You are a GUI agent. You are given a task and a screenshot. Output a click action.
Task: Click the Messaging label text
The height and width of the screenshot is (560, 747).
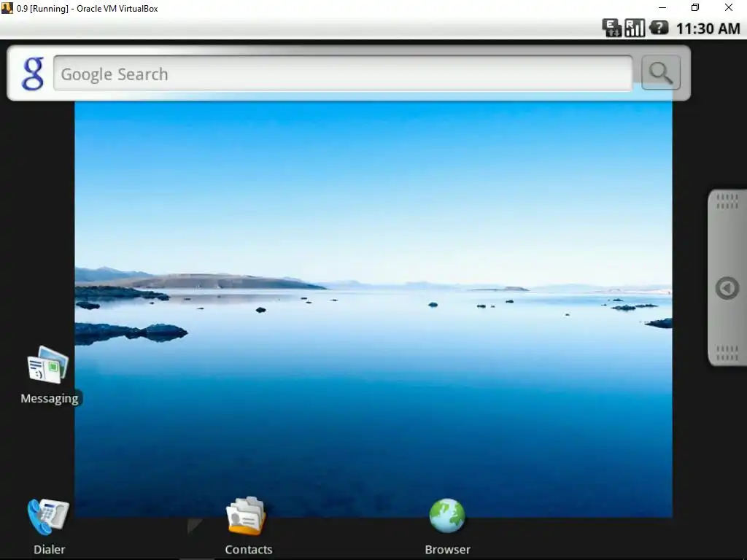pos(50,398)
